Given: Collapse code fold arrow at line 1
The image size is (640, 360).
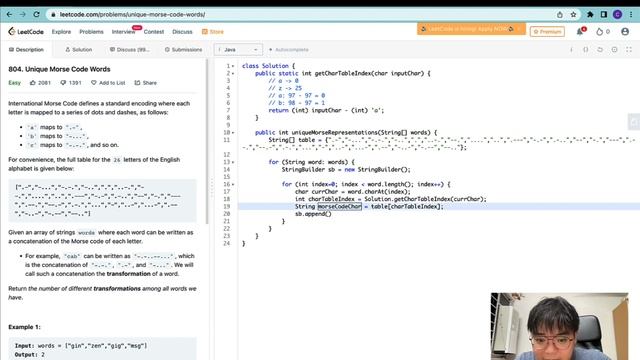Looking at the screenshot, I should point(233,66).
